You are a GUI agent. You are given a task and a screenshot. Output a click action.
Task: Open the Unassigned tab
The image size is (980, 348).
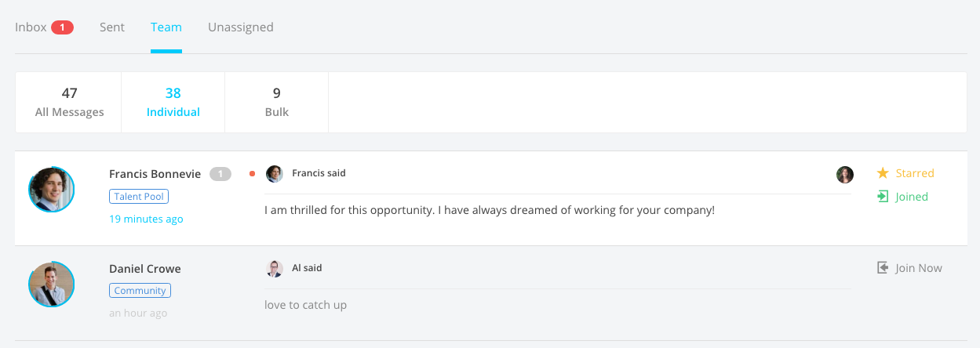241,27
